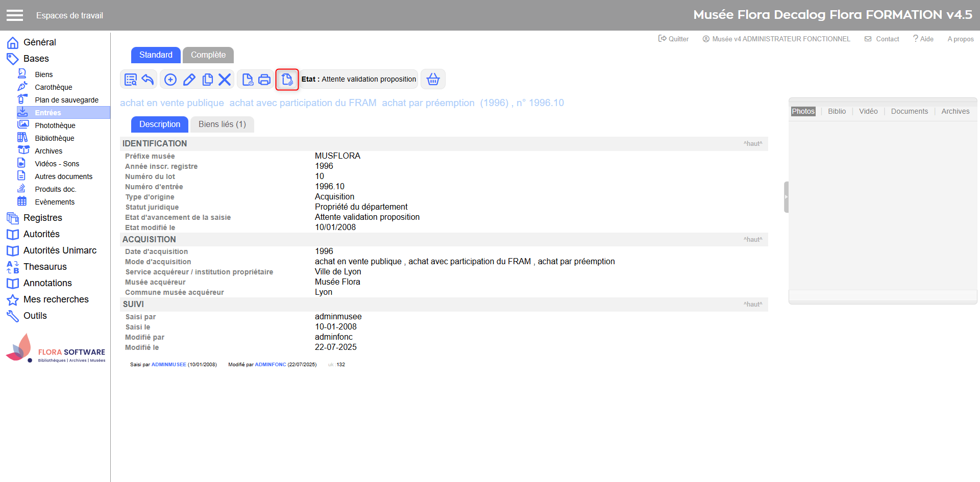Click the add new record plus icon
Viewport: 980px width, 482px height.
coord(170,80)
